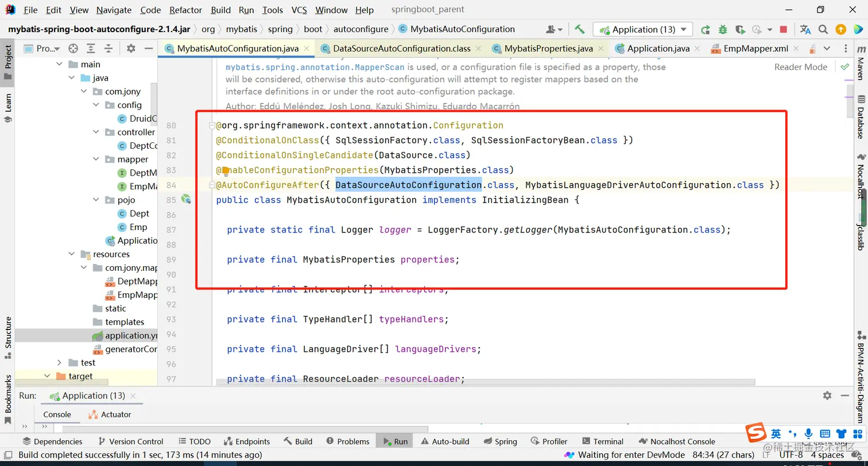Open the Nocalhost side tool window
The height and width of the screenshot is (466, 868).
861,177
